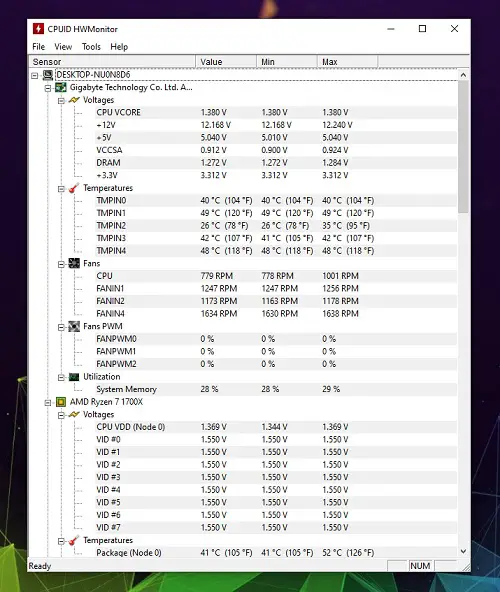500x592 pixels.
Task: Select the System Memory row
Action: pyautogui.click(x=276, y=389)
